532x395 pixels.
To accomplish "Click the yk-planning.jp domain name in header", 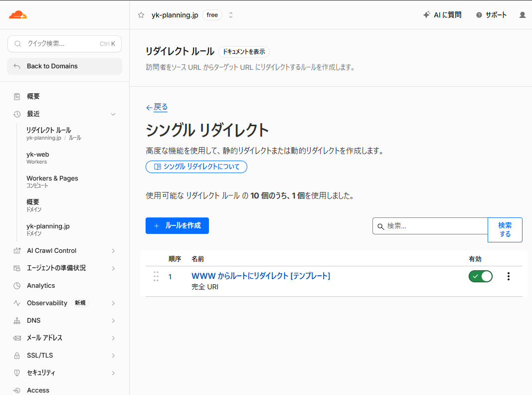I will pyautogui.click(x=175, y=15).
